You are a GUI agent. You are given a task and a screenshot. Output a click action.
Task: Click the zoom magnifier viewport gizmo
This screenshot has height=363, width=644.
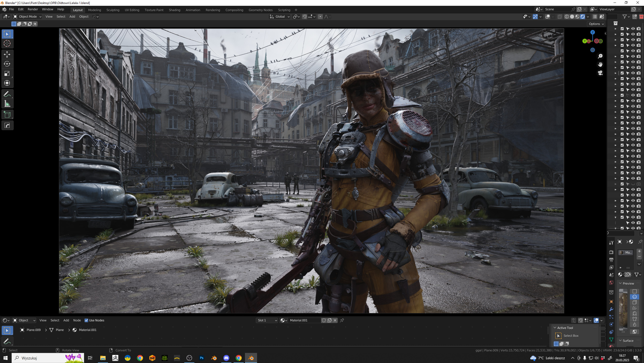pyautogui.click(x=600, y=56)
